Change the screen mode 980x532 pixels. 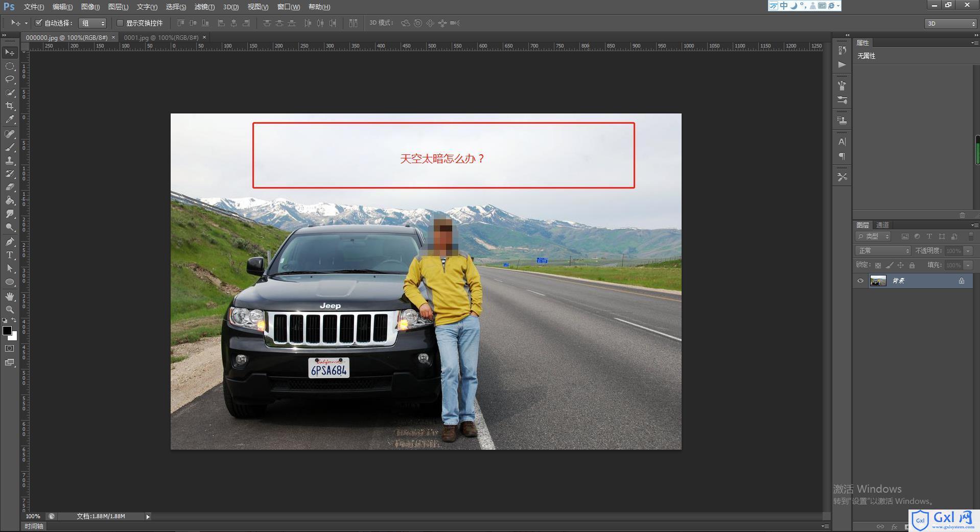[x=10, y=362]
